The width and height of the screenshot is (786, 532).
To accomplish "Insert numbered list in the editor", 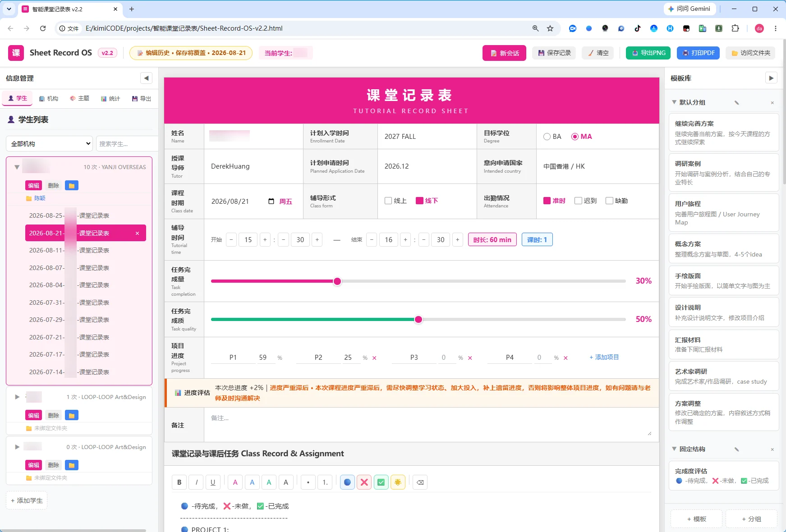I will (325, 482).
